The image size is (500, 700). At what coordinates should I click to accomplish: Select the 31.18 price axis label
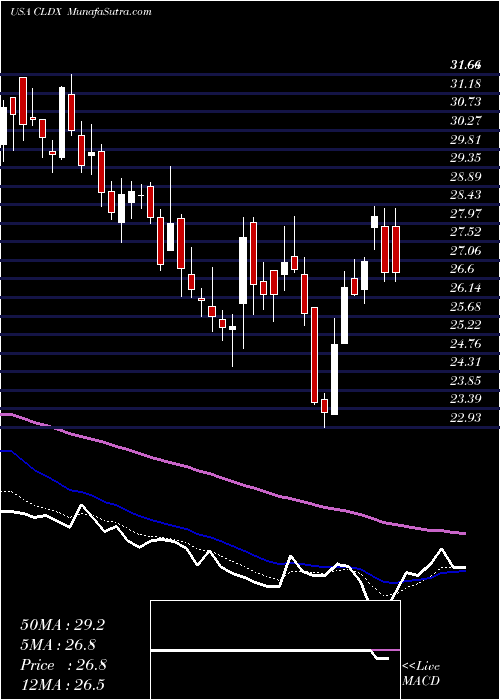point(465,83)
